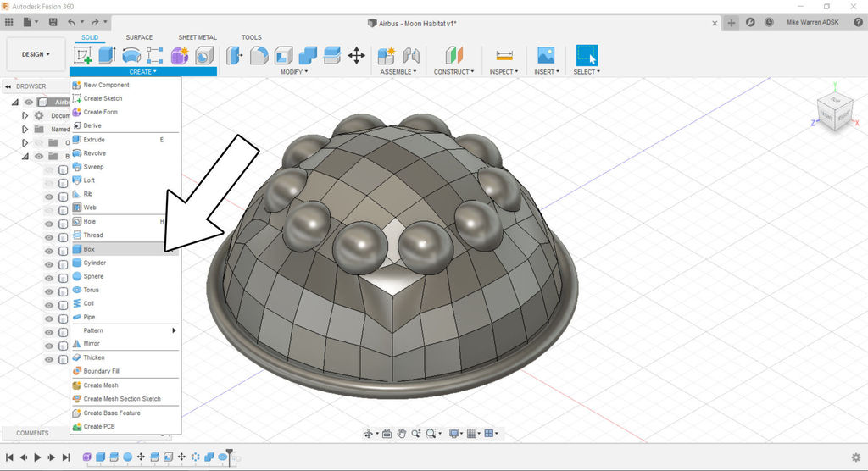
Task: Click the Save icon in title bar
Action: (54, 21)
